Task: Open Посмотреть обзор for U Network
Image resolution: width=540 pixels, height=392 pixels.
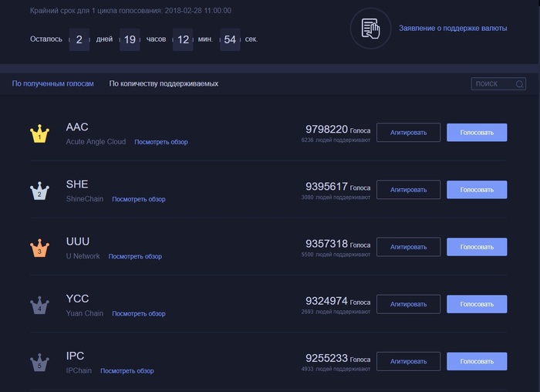Action: (135, 256)
